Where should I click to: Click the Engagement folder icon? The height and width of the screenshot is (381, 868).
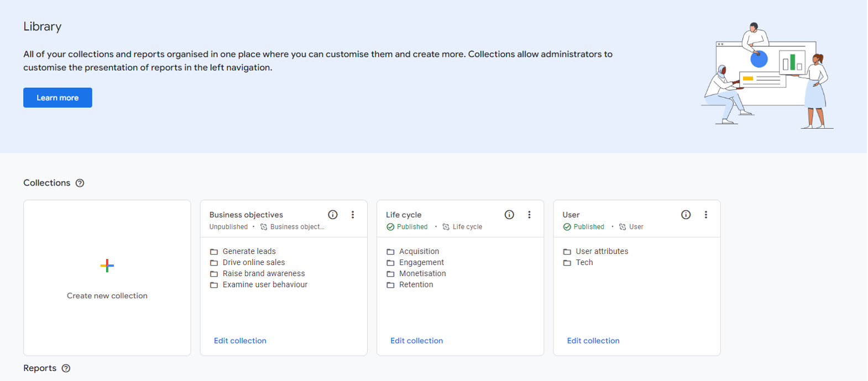[x=390, y=263]
